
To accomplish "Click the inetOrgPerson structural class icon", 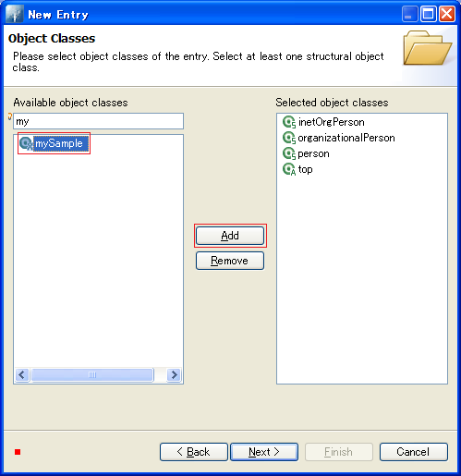I will (x=289, y=122).
